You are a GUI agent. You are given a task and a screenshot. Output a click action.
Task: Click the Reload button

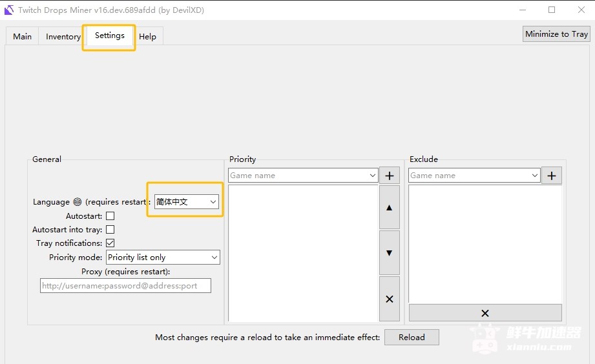tap(412, 337)
